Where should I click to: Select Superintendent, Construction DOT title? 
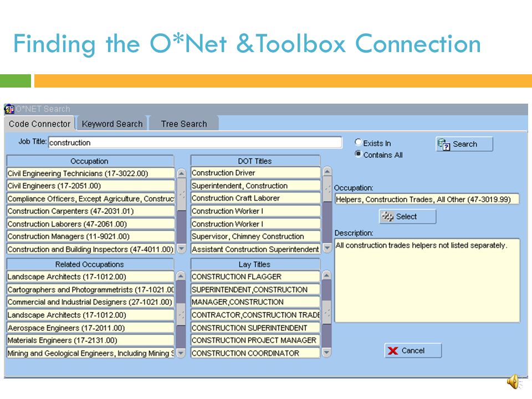click(x=255, y=186)
